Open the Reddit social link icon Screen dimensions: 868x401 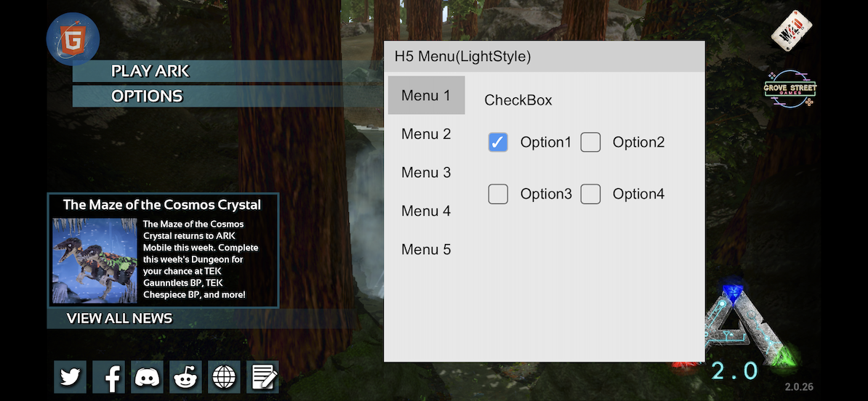tap(185, 377)
